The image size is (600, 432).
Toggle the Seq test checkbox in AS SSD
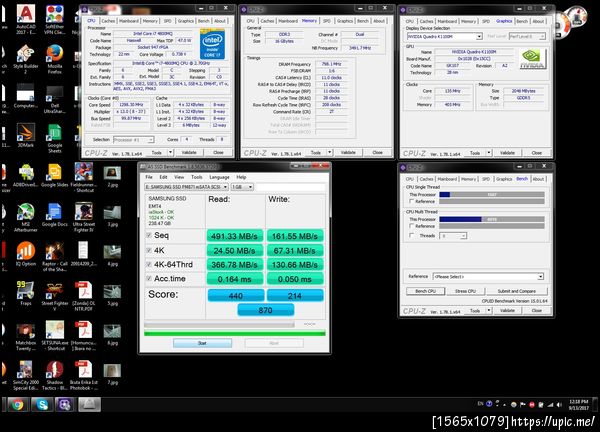(x=149, y=235)
